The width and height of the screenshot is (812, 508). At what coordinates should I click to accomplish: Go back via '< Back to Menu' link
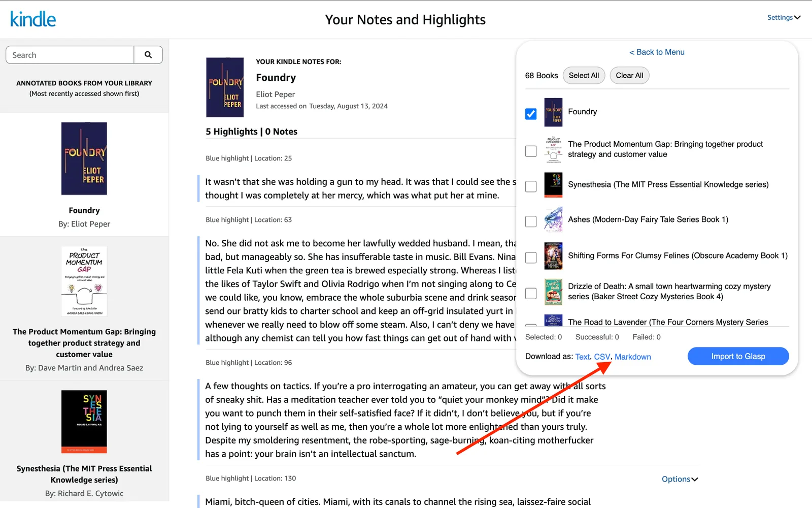[657, 52]
